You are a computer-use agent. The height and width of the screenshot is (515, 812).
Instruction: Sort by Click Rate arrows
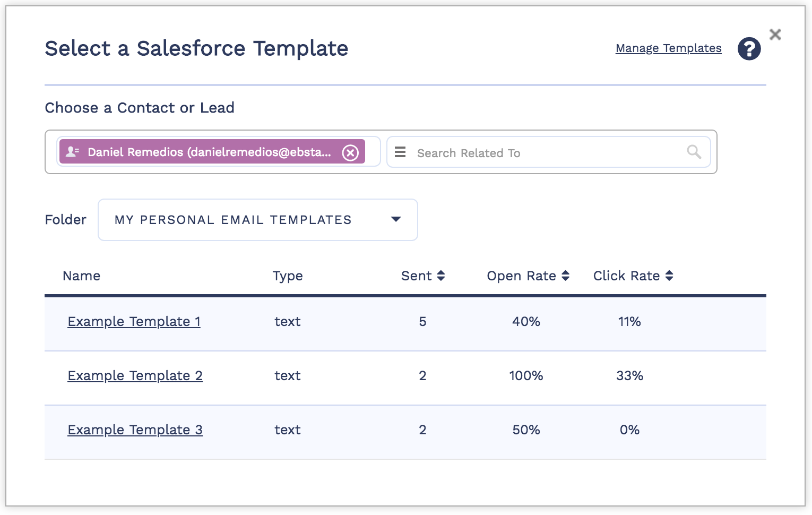click(669, 276)
